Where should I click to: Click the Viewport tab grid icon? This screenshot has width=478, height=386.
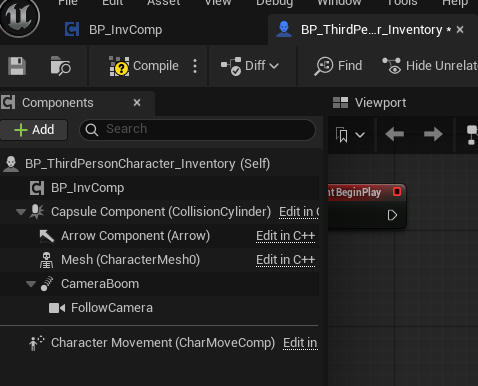point(340,103)
